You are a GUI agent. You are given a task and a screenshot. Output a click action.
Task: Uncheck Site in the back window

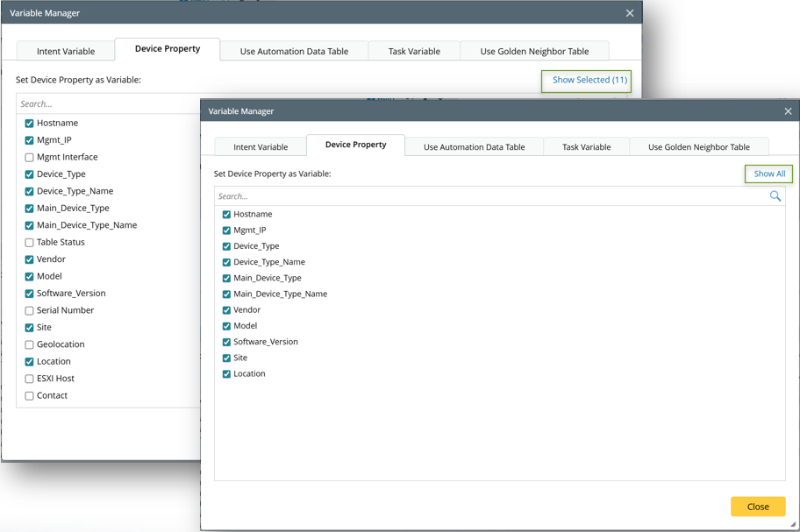coord(29,328)
